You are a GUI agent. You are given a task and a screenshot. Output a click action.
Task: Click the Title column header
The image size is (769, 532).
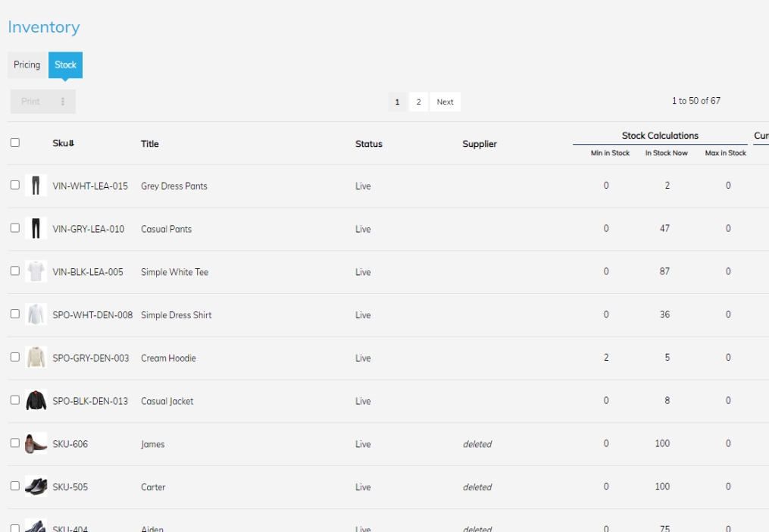pos(149,144)
